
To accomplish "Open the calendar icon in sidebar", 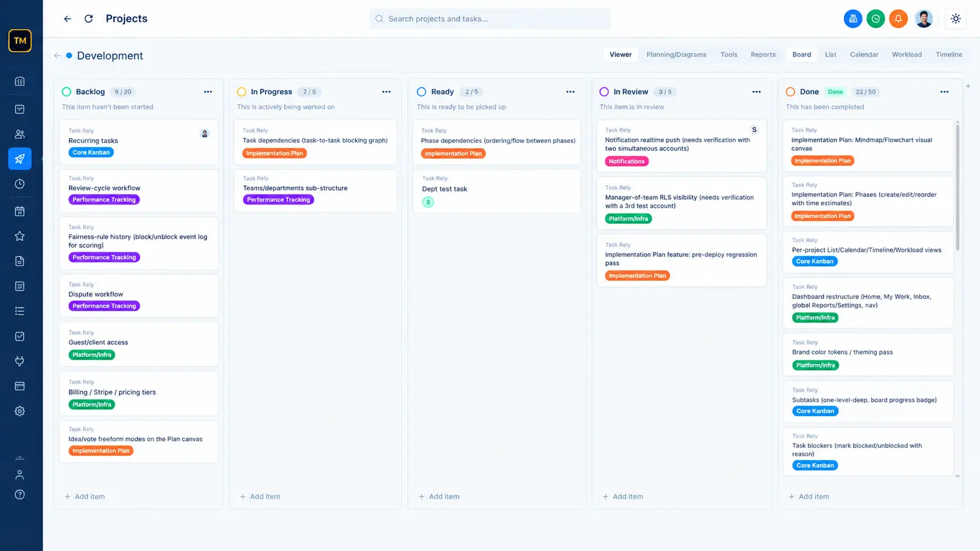I will point(20,211).
